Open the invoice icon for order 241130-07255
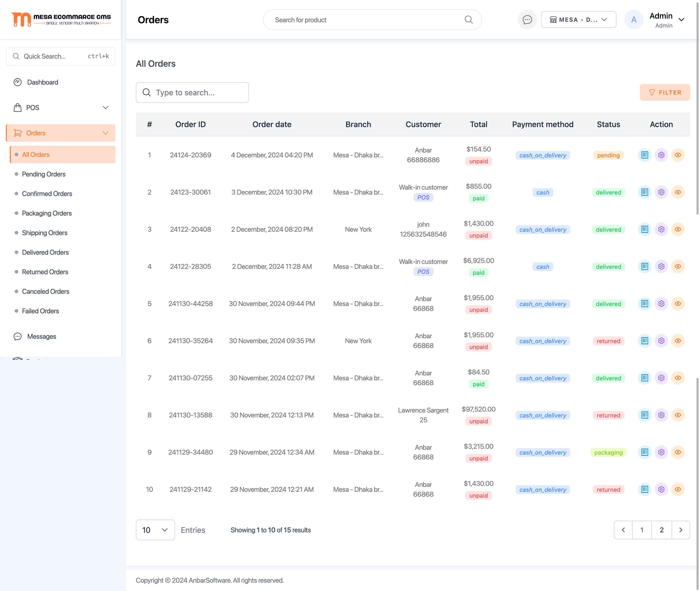Screen dimensions: 700x591 [644, 378]
